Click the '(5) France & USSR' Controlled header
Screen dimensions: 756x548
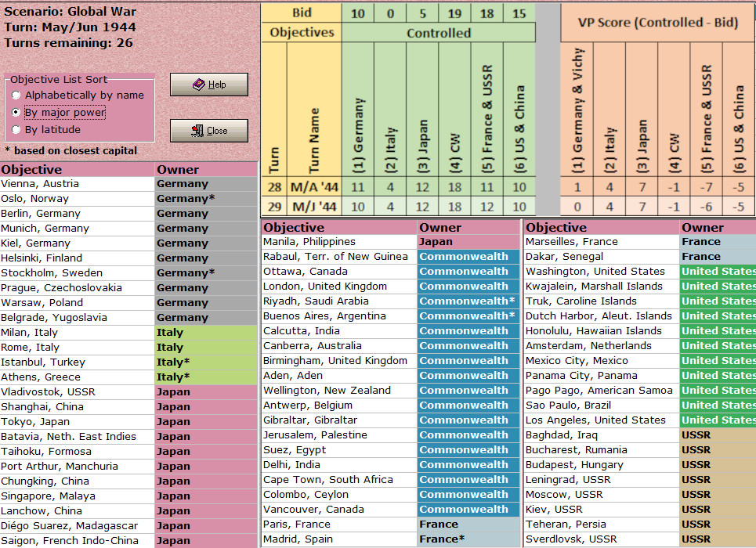[487, 110]
